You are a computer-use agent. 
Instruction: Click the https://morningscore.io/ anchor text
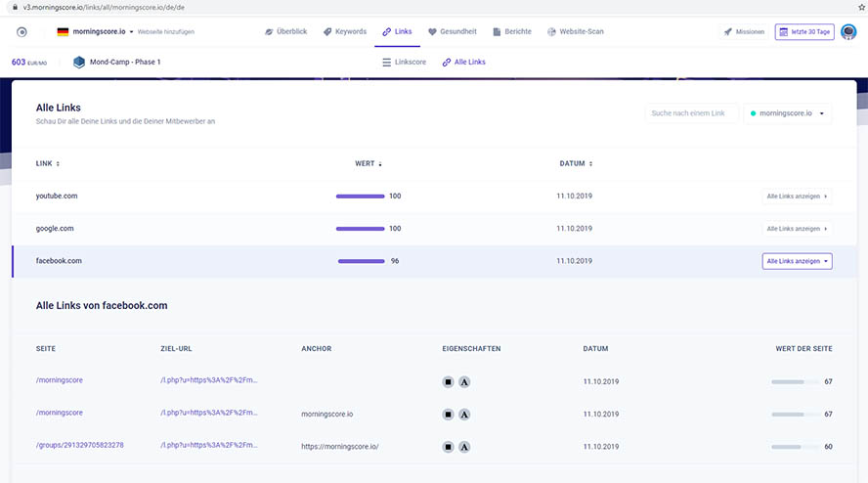pos(340,447)
